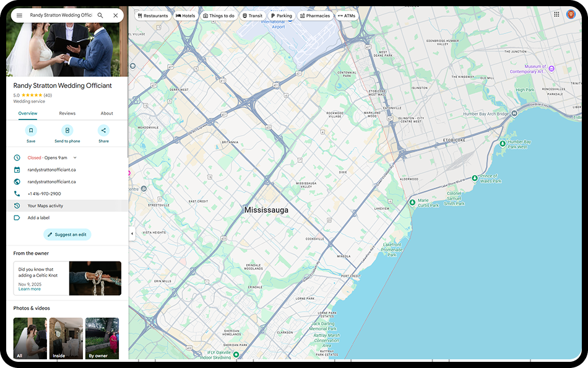Click the Museum of Contemporary Art marker
Screen dimensions: 588x368
pyautogui.click(x=551, y=69)
